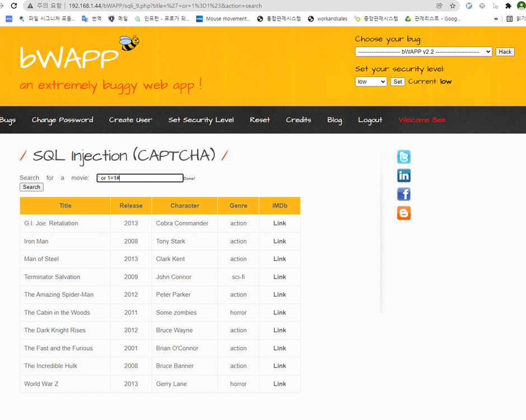Open IMDb Link for Terminator Salvation
The image size is (526, 420).
(x=279, y=277)
